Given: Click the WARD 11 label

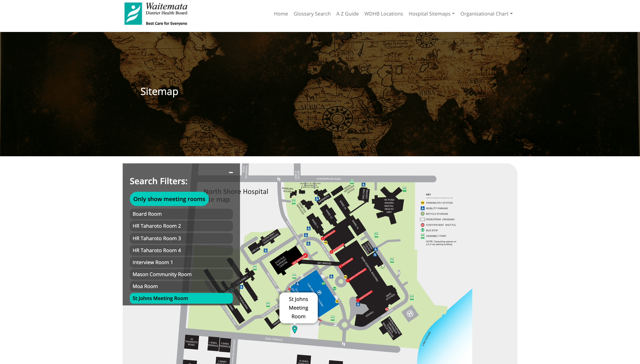Looking at the screenshot, I should click(315, 223).
